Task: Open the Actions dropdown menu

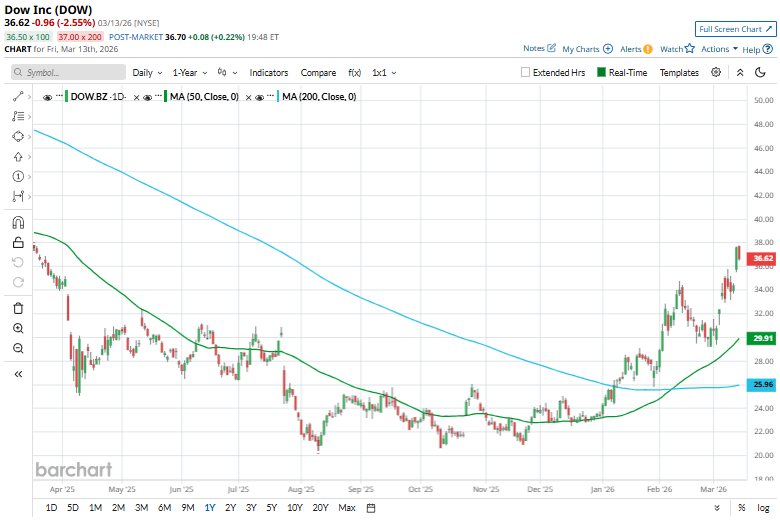Action: pyautogui.click(x=719, y=49)
